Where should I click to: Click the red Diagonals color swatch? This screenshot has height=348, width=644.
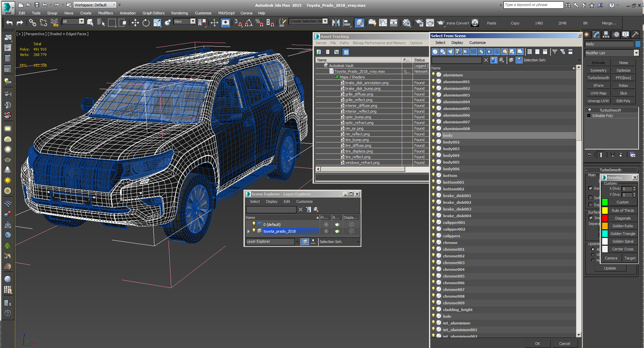[605, 218]
